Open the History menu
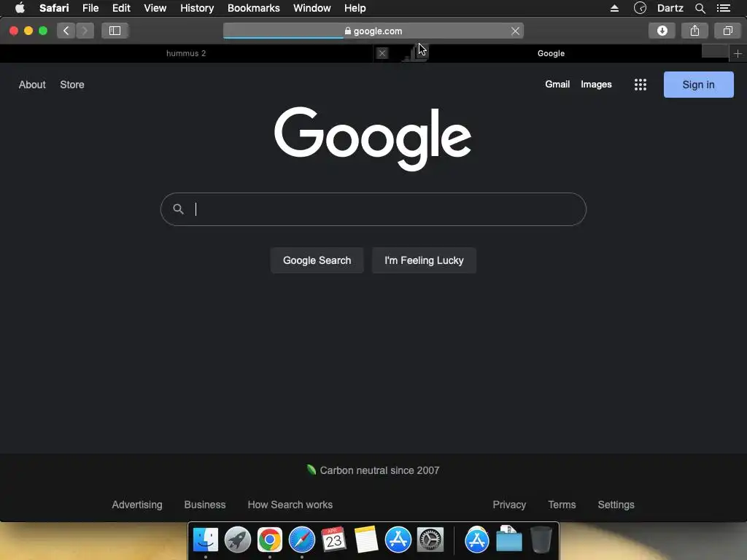Screen dimensions: 747x560 point(197,8)
